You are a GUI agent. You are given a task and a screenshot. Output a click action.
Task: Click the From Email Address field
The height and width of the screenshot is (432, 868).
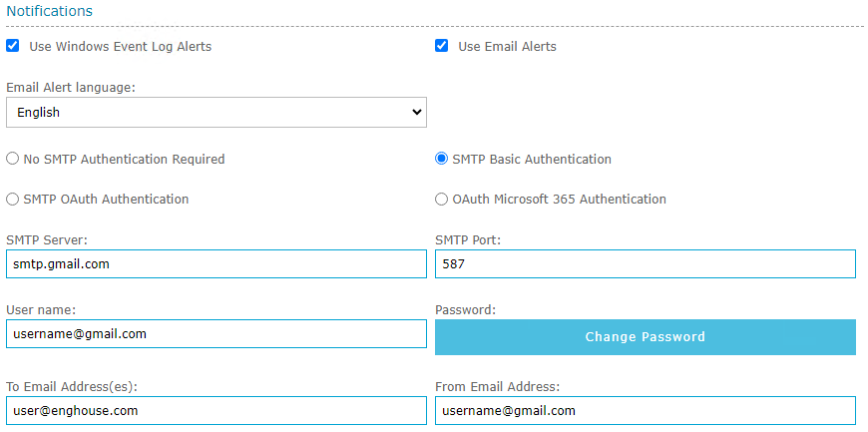(646, 410)
